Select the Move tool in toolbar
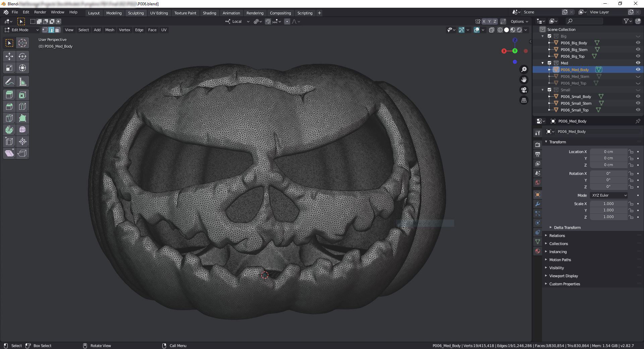The width and height of the screenshot is (644, 349). (9, 56)
